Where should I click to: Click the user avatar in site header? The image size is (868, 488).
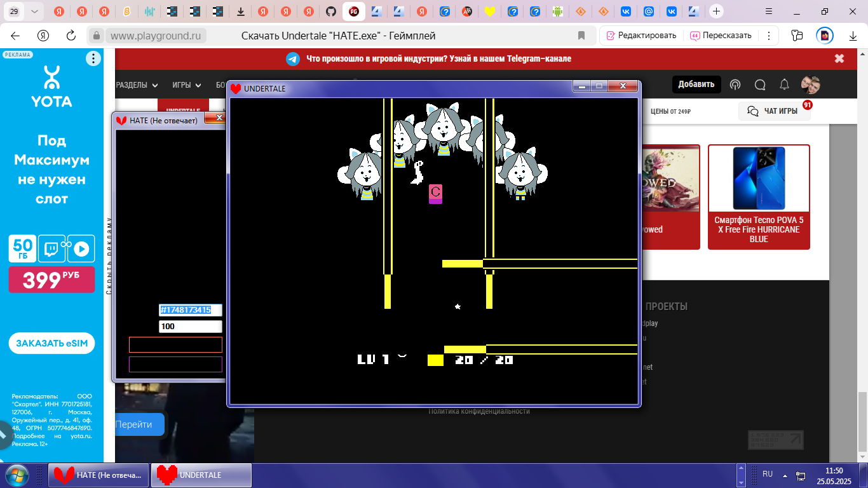click(810, 85)
